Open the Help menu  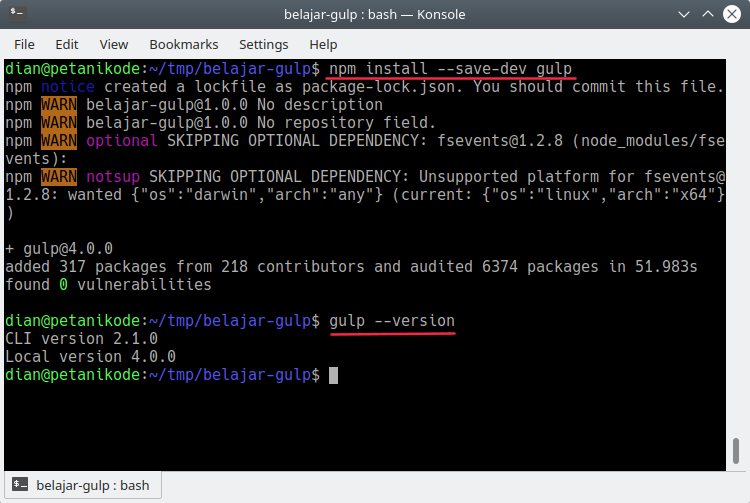[323, 44]
